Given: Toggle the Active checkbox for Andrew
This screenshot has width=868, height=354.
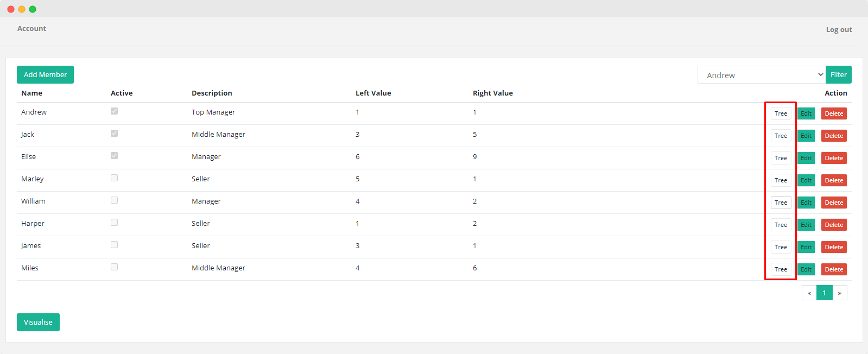Looking at the screenshot, I should [x=114, y=111].
